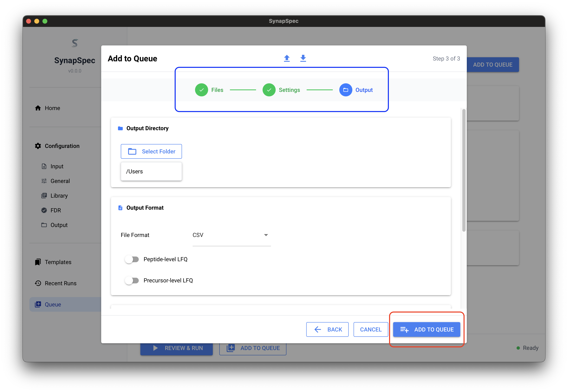Click the File Format dropdown arrow
Screen dimensions: 568x392
pyautogui.click(x=266, y=235)
